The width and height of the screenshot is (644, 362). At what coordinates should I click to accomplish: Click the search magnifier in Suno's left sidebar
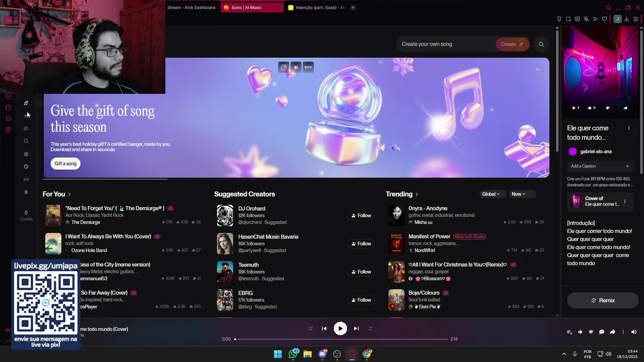26,141
